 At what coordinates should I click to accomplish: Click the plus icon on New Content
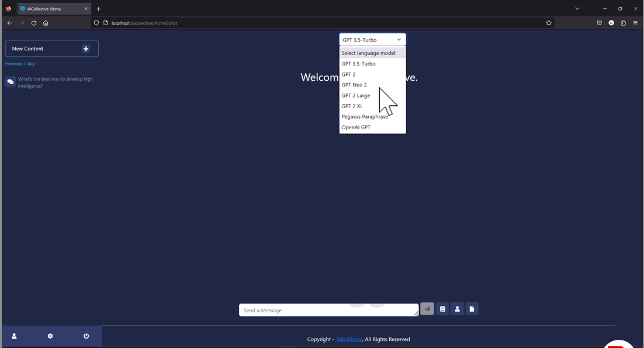pyautogui.click(x=86, y=49)
